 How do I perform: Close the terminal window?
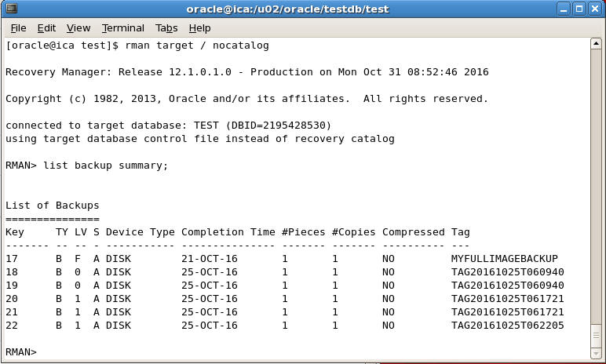pos(595,9)
